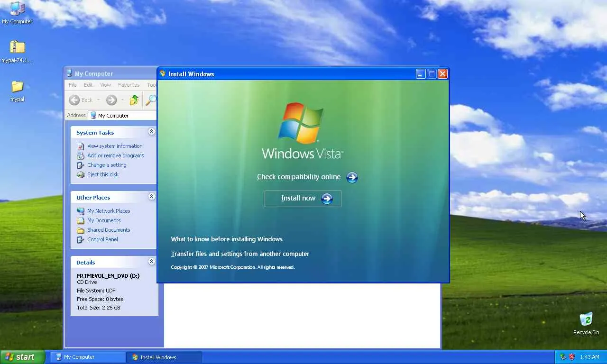
Task: Click the My Computer window title bar icon
Action: pyautogui.click(x=69, y=73)
